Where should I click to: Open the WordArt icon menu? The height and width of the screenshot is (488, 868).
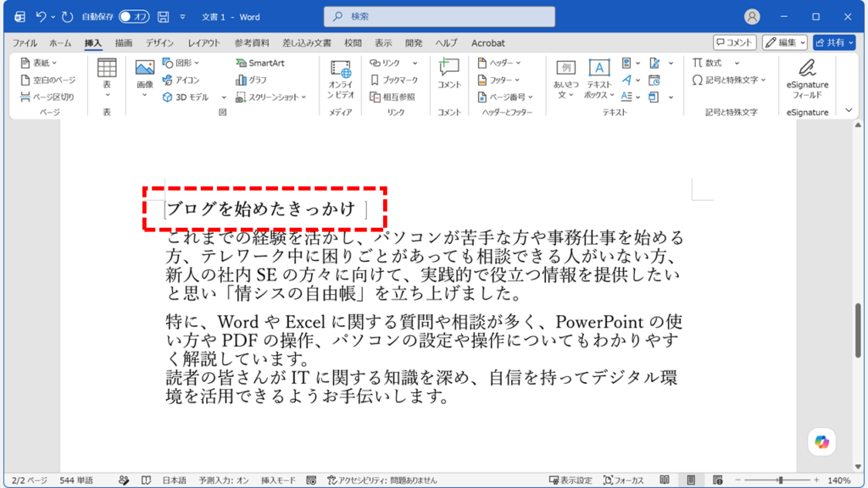click(x=631, y=80)
